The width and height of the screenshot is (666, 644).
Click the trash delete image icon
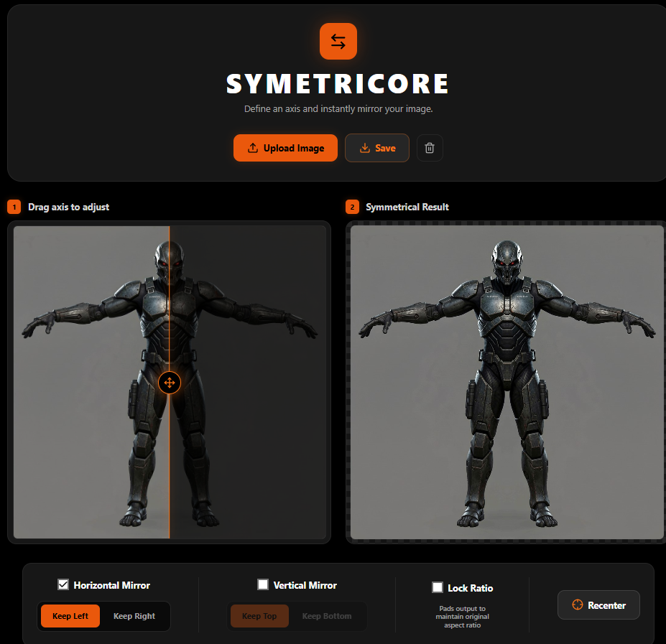[430, 148]
